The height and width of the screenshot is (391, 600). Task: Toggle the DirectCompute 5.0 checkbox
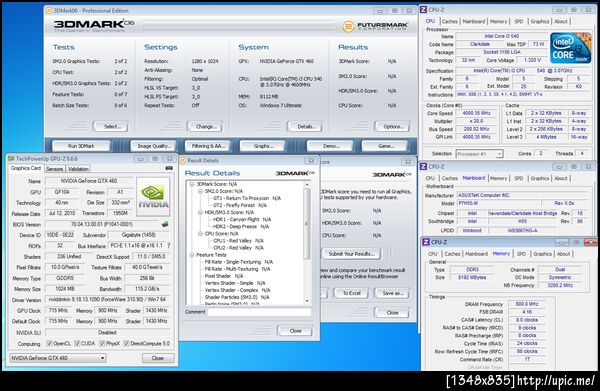point(126,344)
